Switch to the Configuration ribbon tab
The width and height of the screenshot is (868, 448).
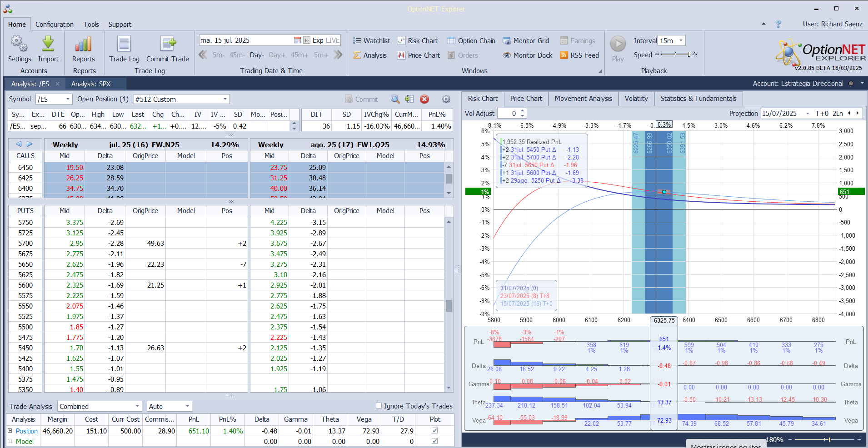pyautogui.click(x=55, y=25)
